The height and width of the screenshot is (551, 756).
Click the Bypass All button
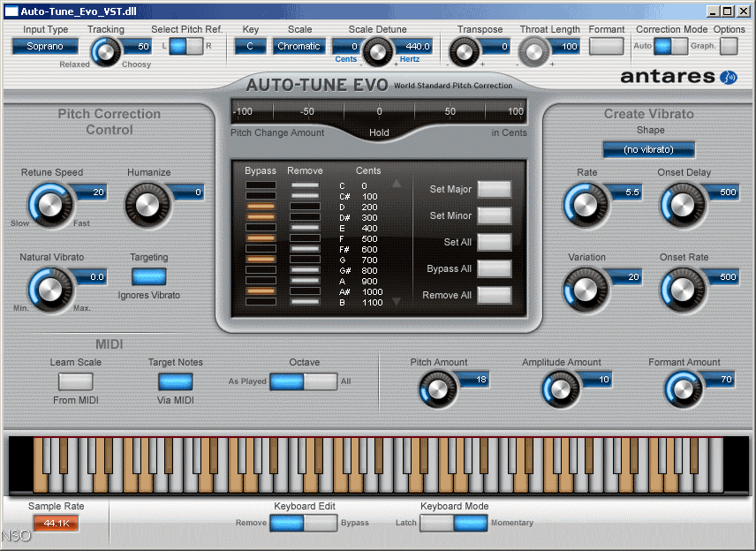click(x=495, y=268)
